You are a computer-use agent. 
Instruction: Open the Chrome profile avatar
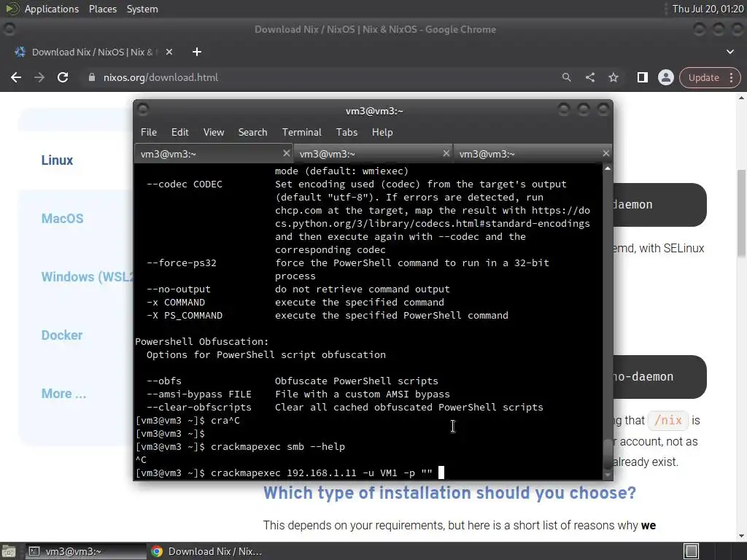pos(665,77)
